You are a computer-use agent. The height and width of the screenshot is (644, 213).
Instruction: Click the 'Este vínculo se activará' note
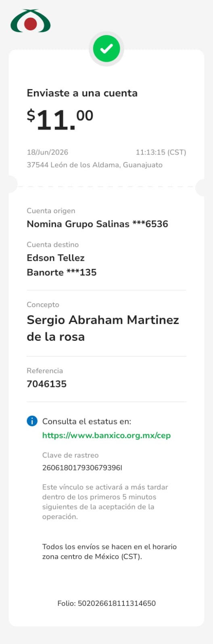point(105,502)
